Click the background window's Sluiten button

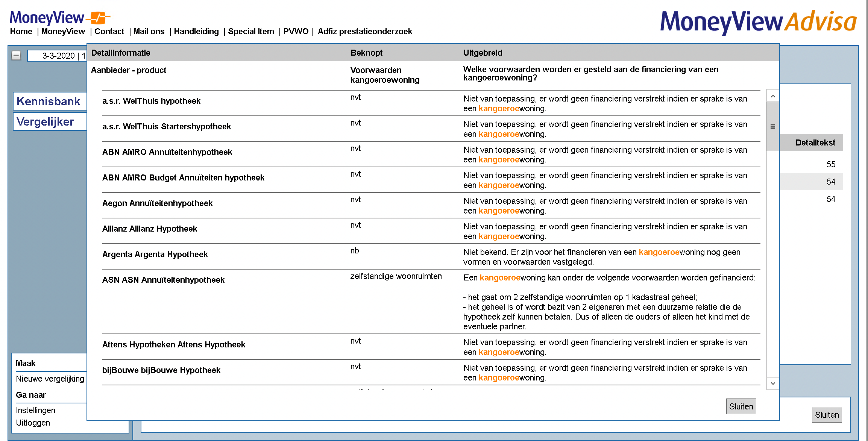tap(827, 415)
